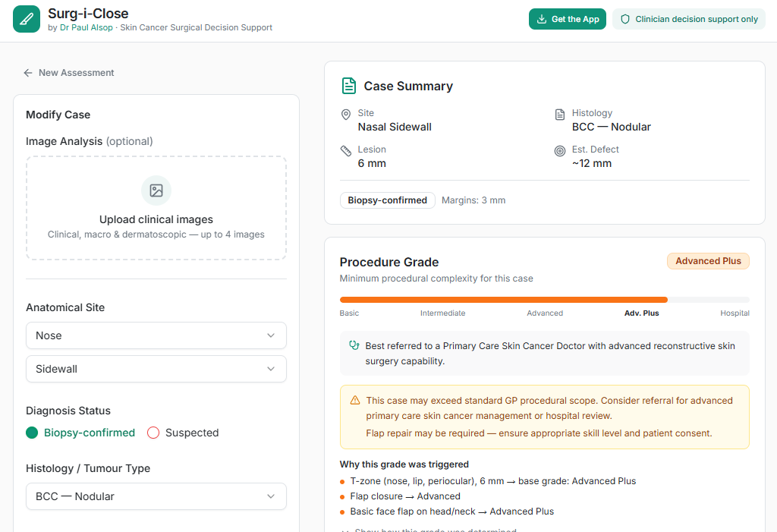This screenshot has width=777, height=532.
Task: Select the Biopsy-confirmed radio option
Action: (x=32, y=433)
